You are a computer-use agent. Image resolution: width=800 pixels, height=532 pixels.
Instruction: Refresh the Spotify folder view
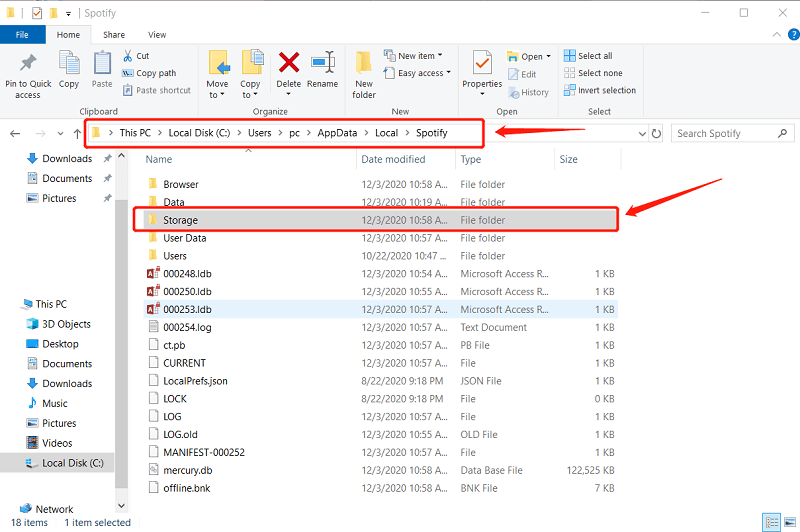(x=657, y=134)
